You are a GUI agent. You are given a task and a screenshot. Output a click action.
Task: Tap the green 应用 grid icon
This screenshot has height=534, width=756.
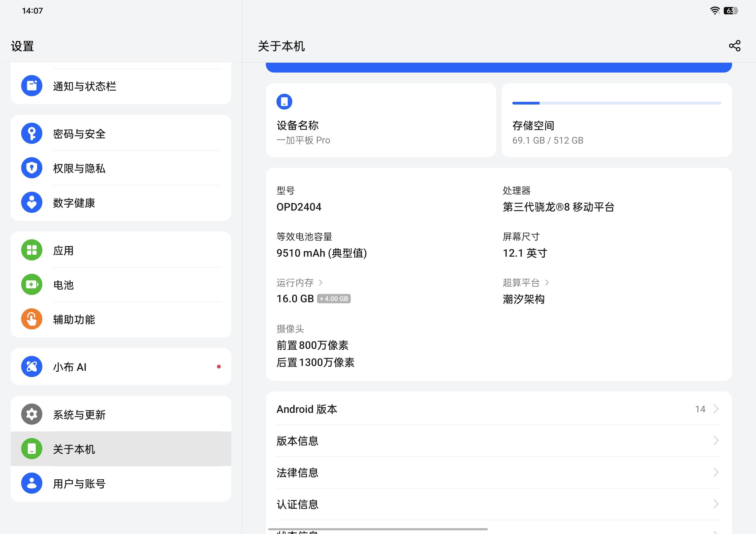click(31, 250)
